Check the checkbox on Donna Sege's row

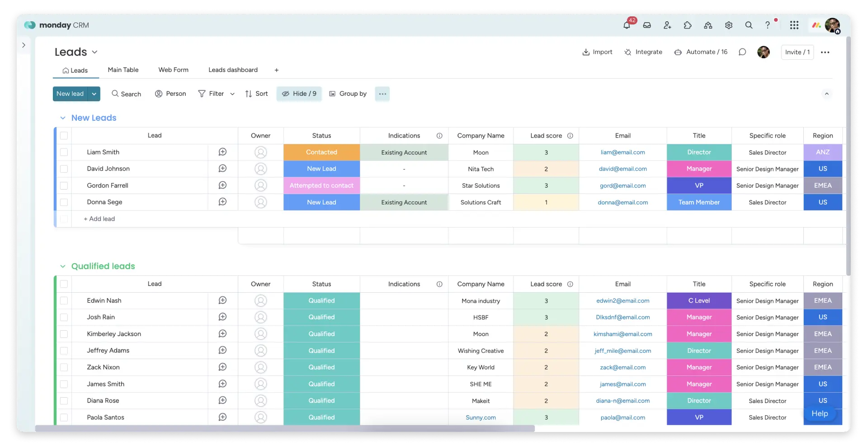(x=64, y=202)
